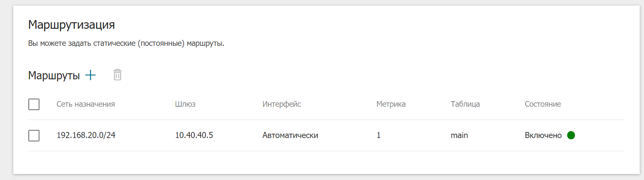Click the static routes description text

point(127,44)
